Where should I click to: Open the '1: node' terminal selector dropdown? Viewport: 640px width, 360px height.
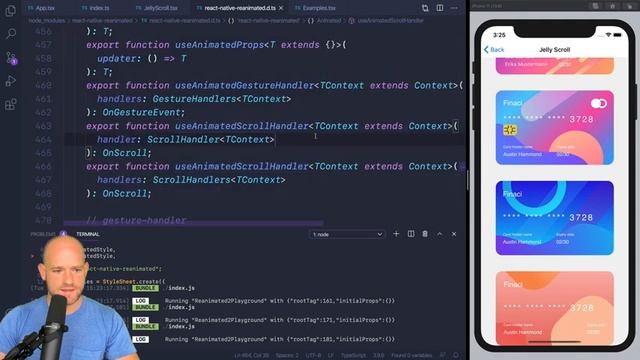click(347, 234)
